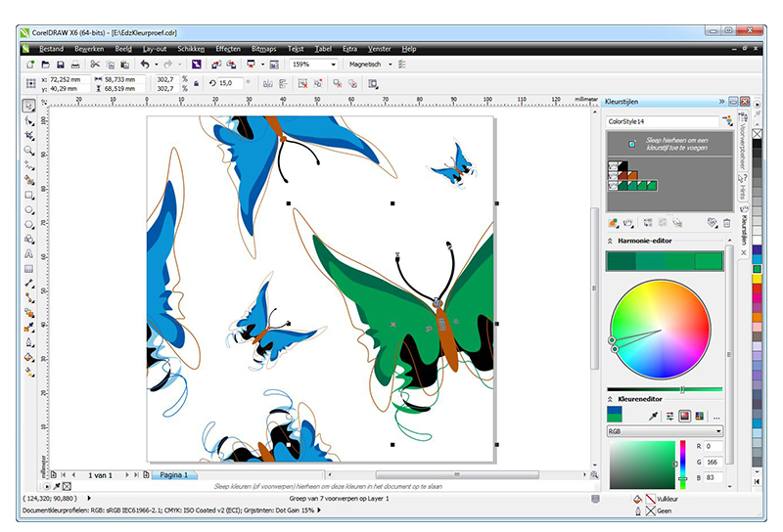The image size is (783, 532).
Task: Switch to the Pagina 1 tab
Action: click(x=173, y=474)
